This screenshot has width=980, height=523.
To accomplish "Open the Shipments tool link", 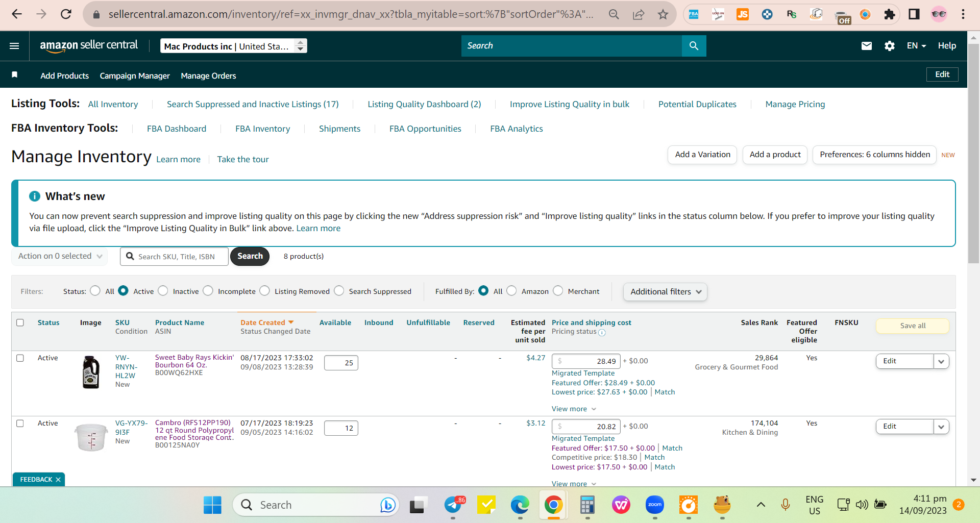I will (339, 129).
